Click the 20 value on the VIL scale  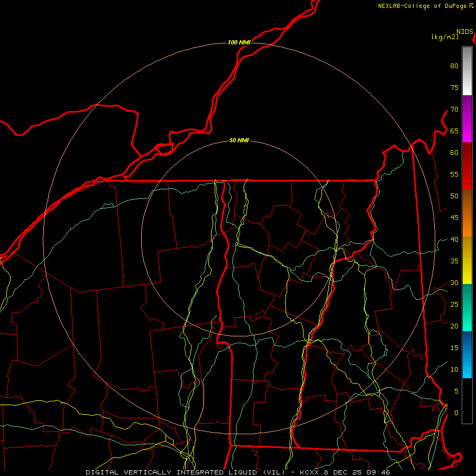[454, 326]
